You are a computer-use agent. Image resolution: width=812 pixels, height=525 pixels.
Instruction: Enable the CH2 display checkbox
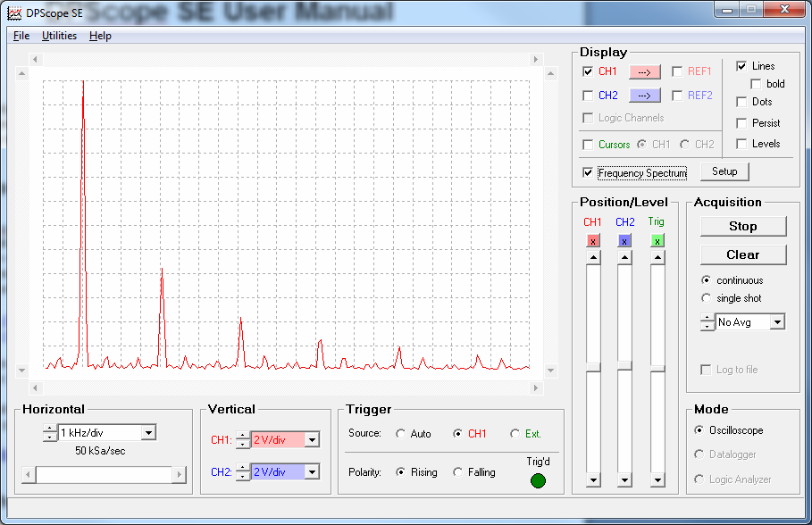point(587,95)
